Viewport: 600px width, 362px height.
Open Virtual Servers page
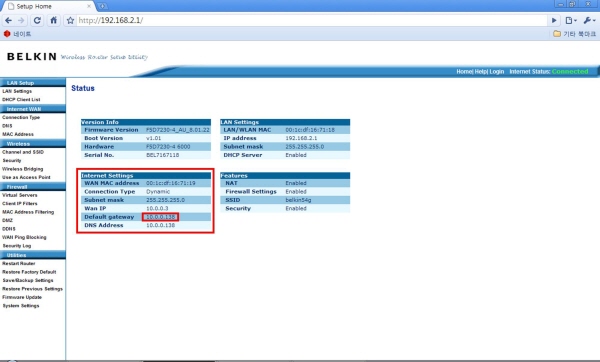(20, 195)
